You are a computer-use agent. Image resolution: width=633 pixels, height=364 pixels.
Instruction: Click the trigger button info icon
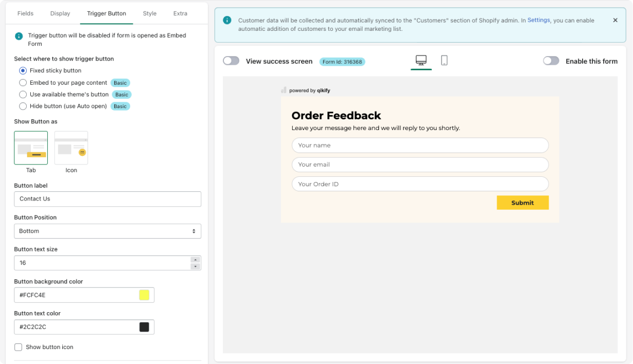19,36
